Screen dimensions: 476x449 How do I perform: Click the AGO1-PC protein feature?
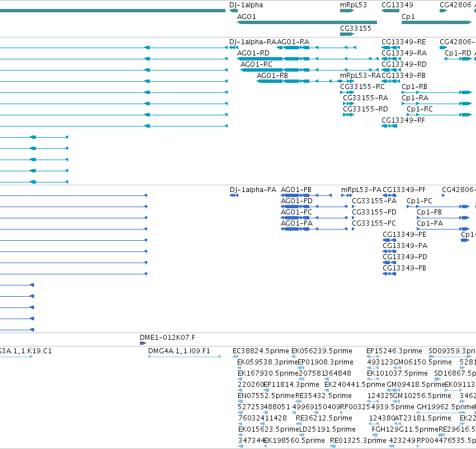tap(314, 218)
